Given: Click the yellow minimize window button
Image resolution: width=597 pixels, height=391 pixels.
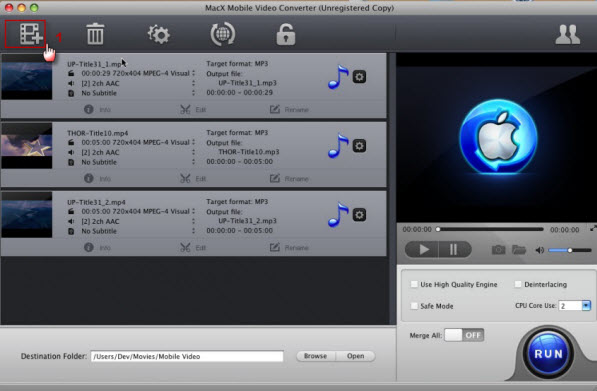Looking at the screenshot, I should click(22, 7).
